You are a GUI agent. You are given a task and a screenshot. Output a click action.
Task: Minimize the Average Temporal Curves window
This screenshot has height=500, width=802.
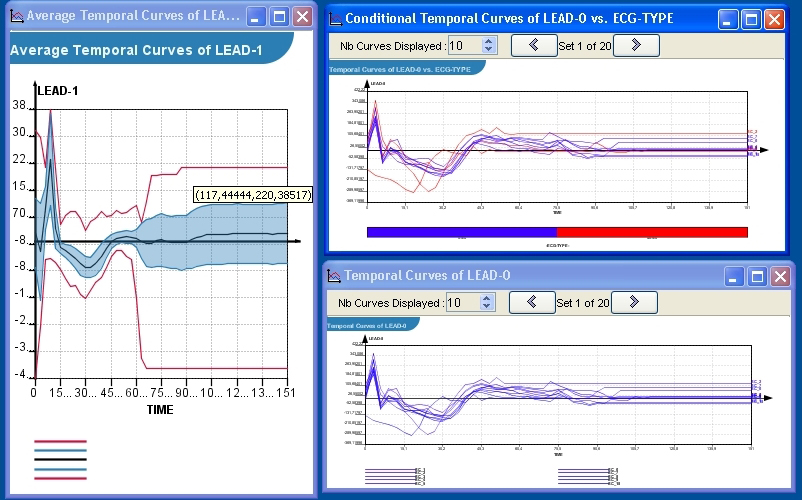256,17
